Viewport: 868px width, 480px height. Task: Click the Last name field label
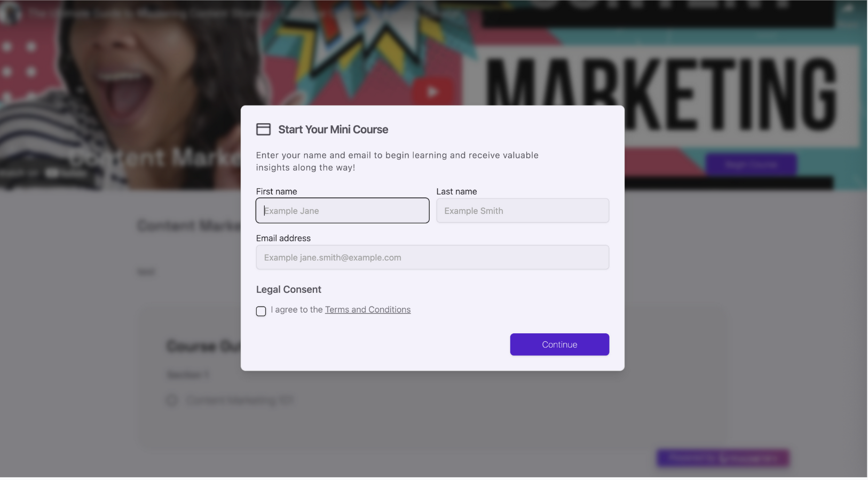pyautogui.click(x=457, y=191)
